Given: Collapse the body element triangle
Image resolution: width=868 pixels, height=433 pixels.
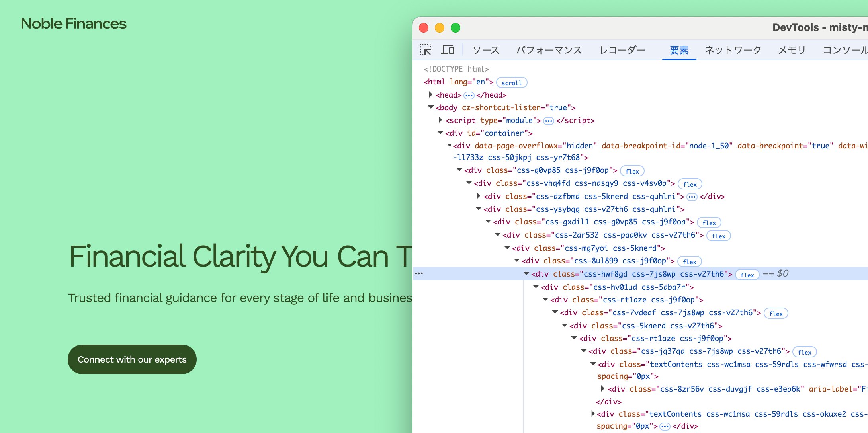Looking at the screenshot, I should click(x=430, y=107).
